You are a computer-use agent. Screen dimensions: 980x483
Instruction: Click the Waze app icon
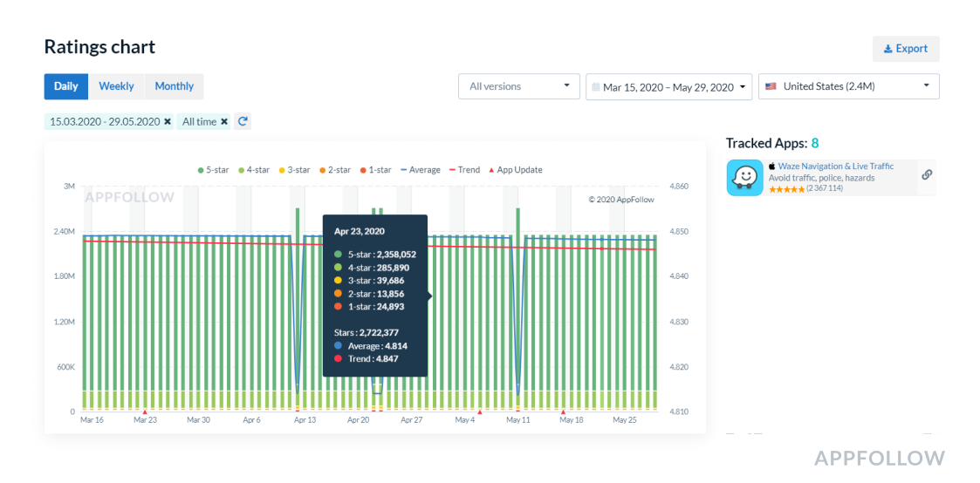click(x=744, y=178)
